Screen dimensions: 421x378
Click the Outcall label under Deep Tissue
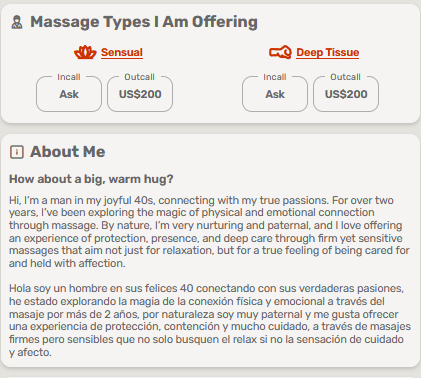click(x=345, y=77)
